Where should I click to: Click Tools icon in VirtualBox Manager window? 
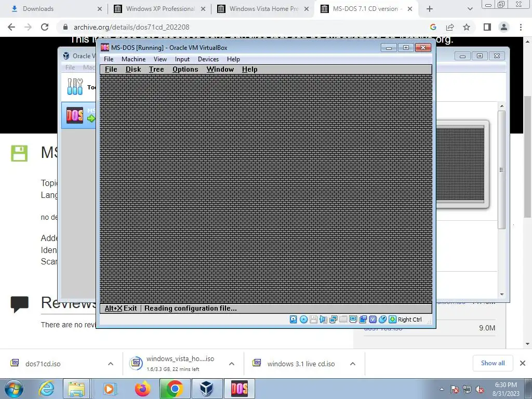coord(75,87)
